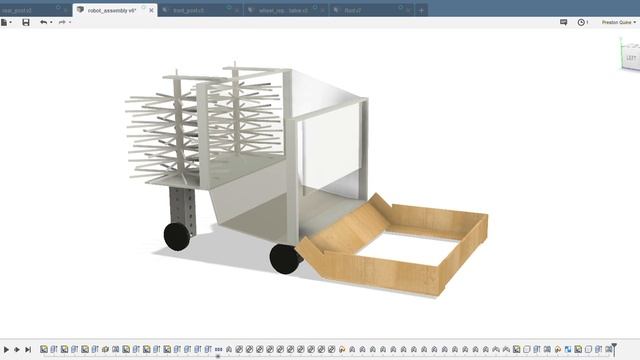
Task: Open the job status clock icon
Action: (x=581, y=22)
